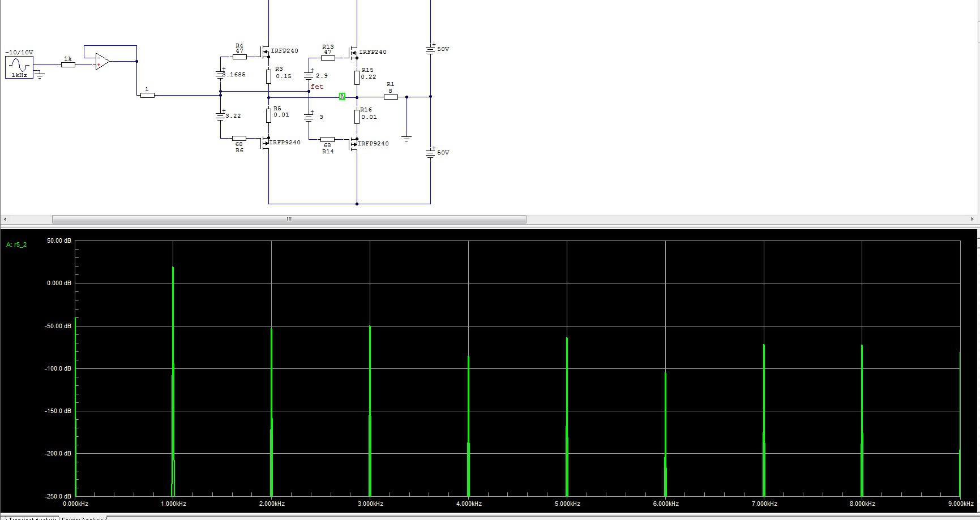
Task: Select the lower-right IRFP9240 MOSFET symbol
Action: tap(353, 144)
